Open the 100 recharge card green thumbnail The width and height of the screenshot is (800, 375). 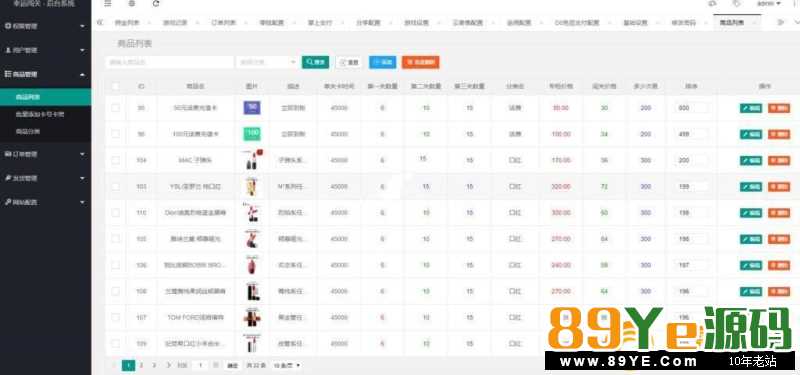pos(252,134)
